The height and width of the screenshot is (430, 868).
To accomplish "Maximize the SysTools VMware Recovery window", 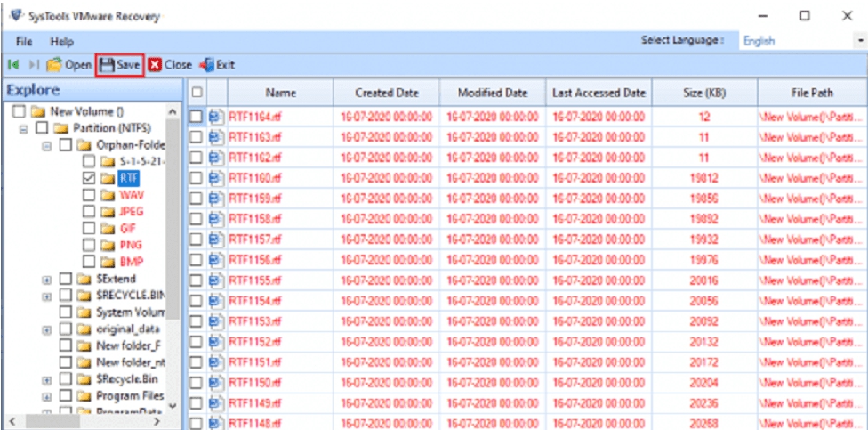I will [x=805, y=16].
